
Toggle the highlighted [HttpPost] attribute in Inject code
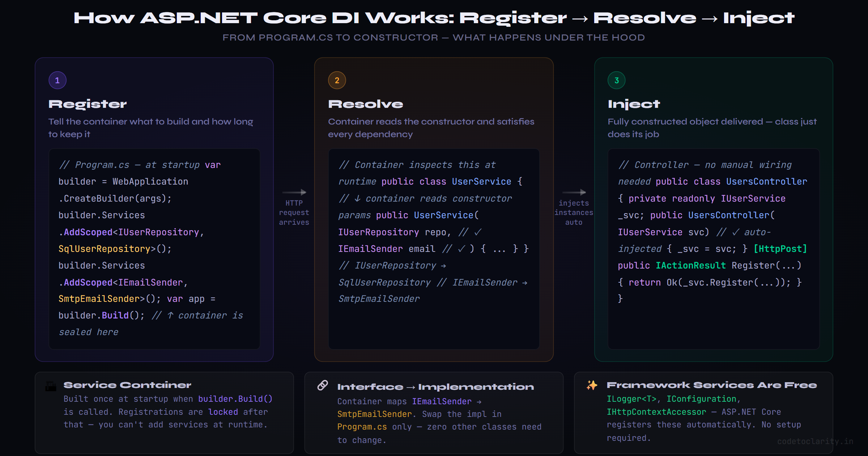(781, 249)
